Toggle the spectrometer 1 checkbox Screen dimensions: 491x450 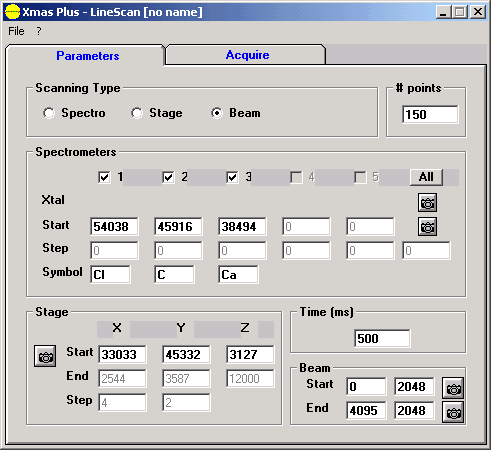pyautogui.click(x=104, y=177)
